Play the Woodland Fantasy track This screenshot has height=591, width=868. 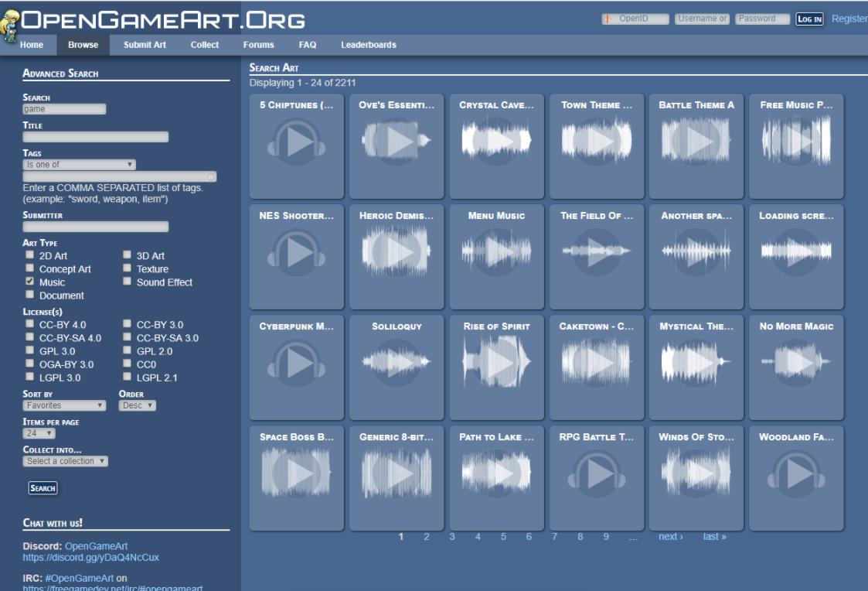[796, 473]
